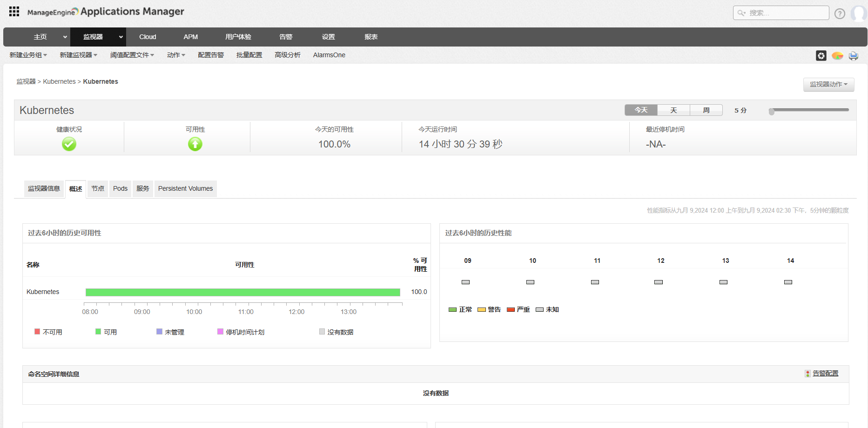
Task: Click the refresh snapshot icon in toolbar
Action: pyautogui.click(x=821, y=56)
